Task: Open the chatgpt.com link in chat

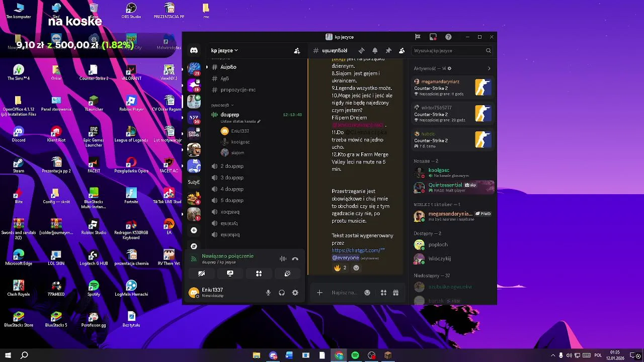Action: 358,250
